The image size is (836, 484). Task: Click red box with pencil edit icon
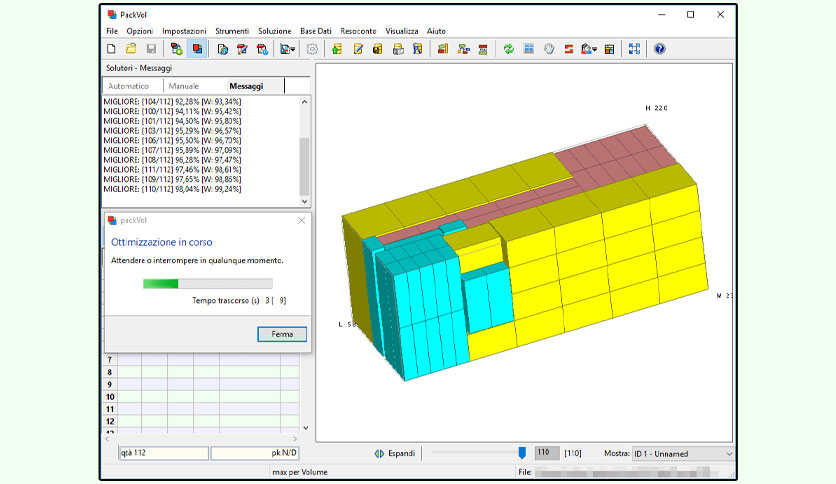point(242,49)
